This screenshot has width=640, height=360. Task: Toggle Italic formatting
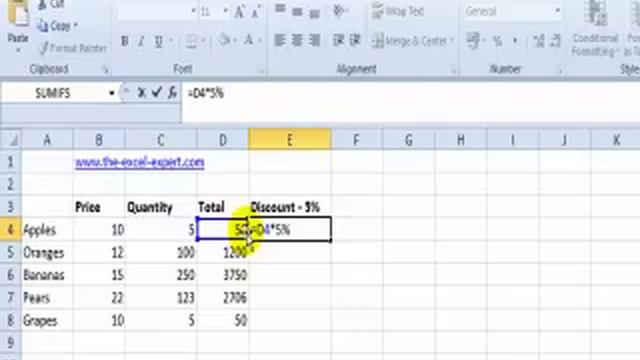[x=141, y=41]
